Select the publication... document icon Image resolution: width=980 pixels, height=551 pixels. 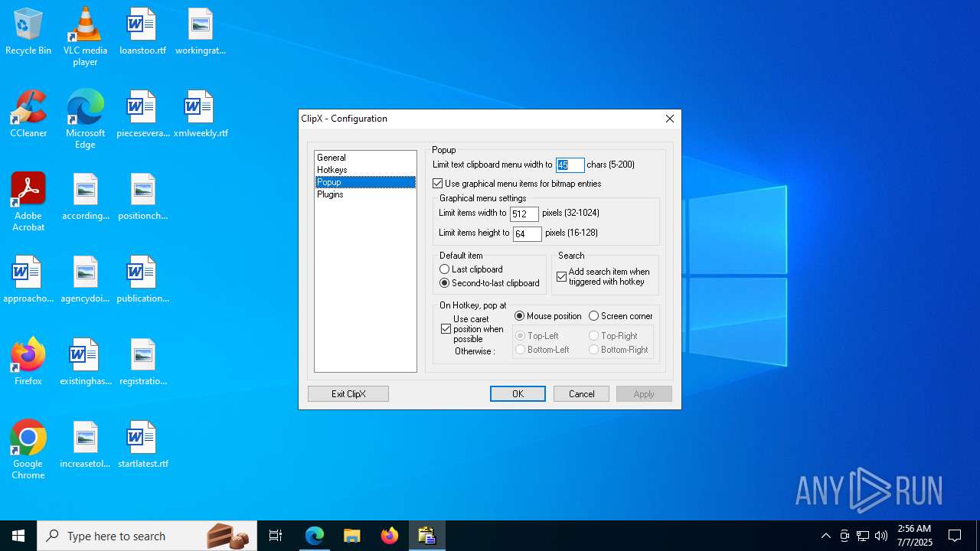(142, 280)
